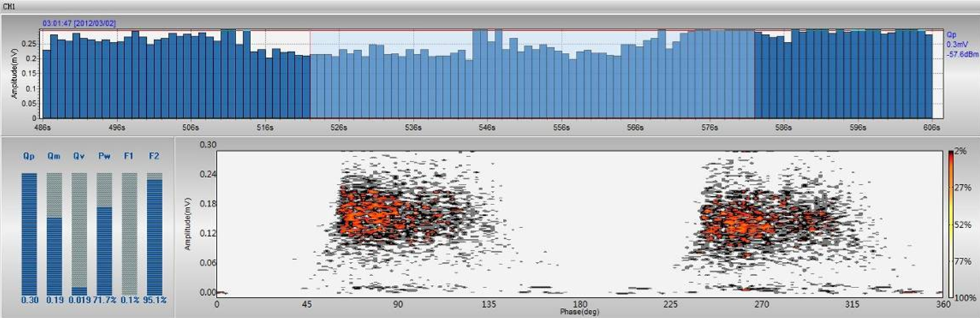The width and height of the screenshot is (980, 318).
Task: Click the 506s time axis label
Action: click(191, 127)
